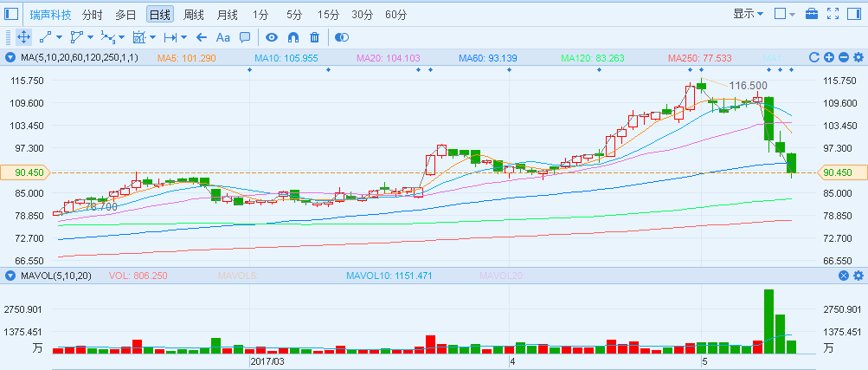The width and height of the screenshot is (868, 370).
Task: Select the wave numbering line tool
Action: 107,37
